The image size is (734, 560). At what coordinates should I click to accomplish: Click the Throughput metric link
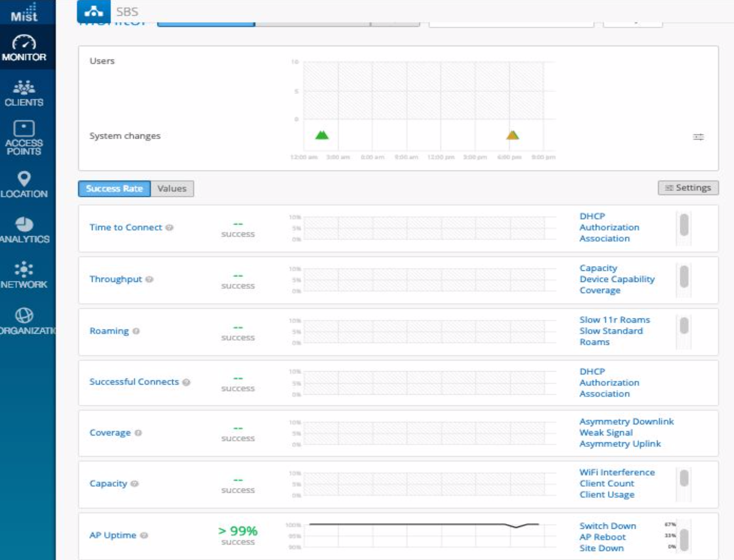pos(116,279)
